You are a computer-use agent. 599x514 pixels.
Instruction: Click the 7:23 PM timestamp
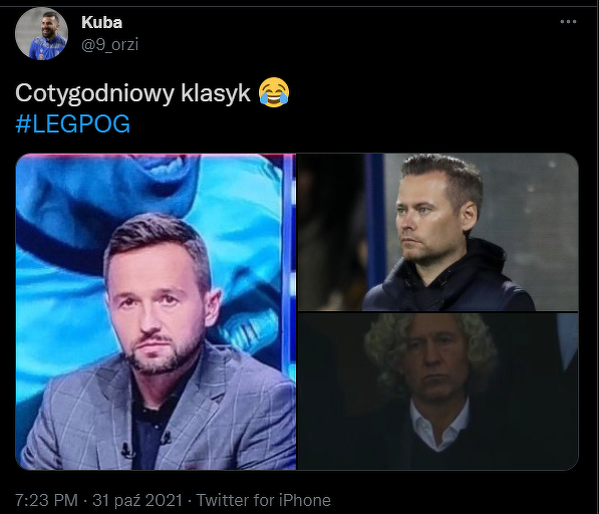(46, 500)
